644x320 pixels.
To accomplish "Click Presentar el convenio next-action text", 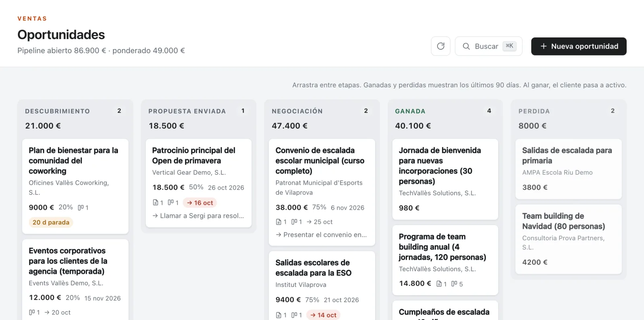I will coord(321,235).
